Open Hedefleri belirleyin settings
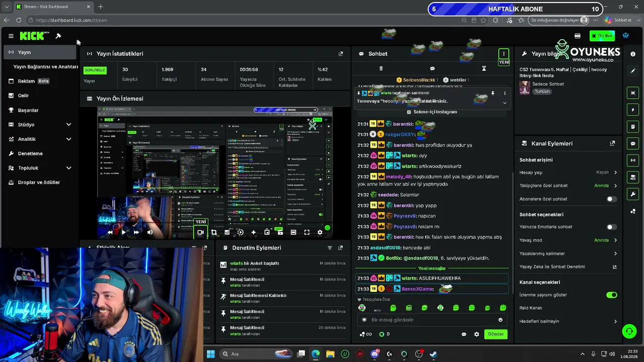This screenshot has height=362, width=644. (569, 321)
